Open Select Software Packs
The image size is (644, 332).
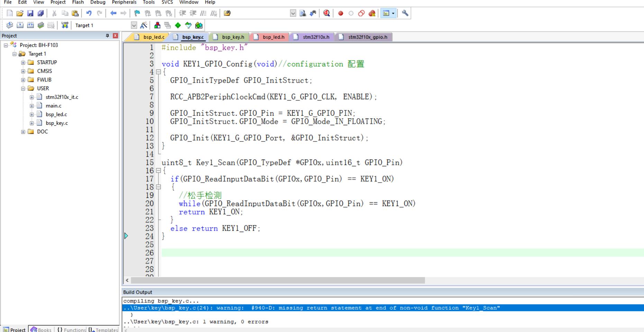click(188, 25)
